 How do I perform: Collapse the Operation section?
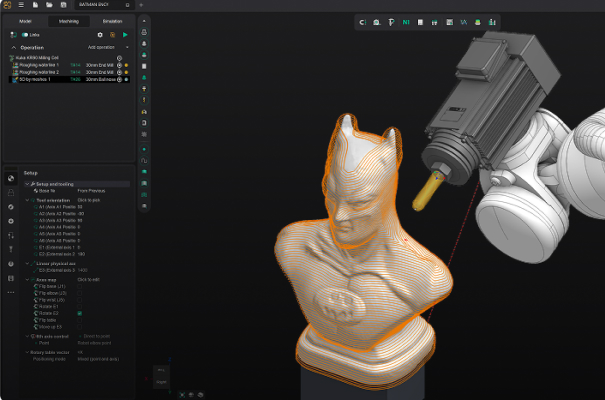(13, 47)
